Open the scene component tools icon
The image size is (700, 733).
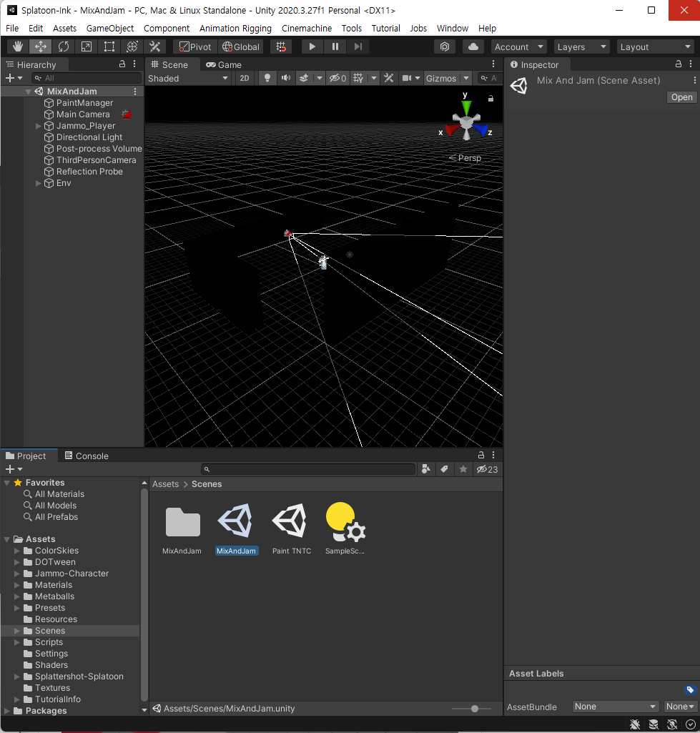point(388,78)
